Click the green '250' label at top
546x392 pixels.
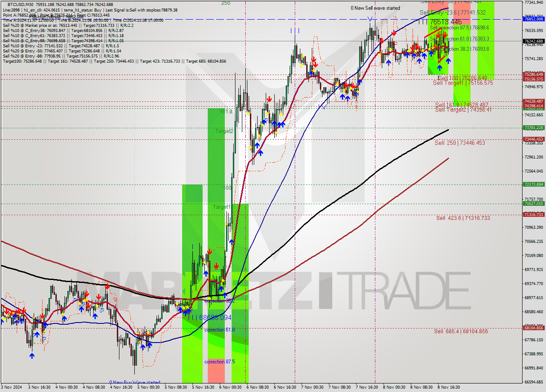pos(226,3)
